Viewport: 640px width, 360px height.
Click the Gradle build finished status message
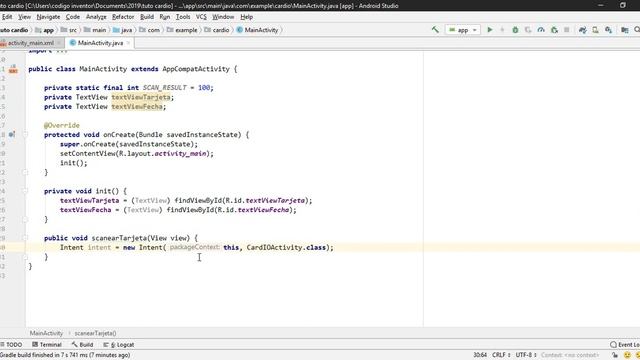click(x=65, y=355)
